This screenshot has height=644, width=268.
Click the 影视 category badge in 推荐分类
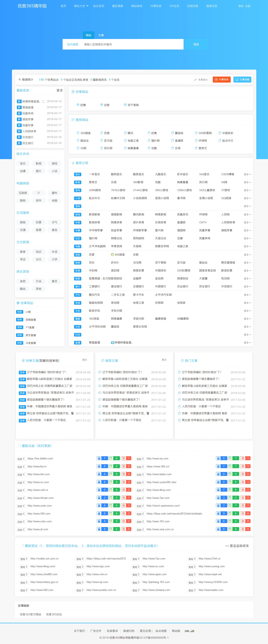78,183
